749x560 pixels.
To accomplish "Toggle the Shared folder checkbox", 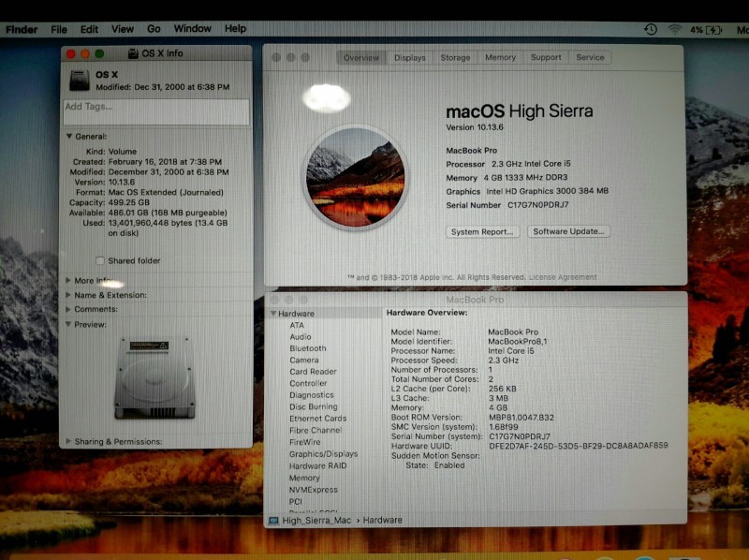I will click(100, 260).
